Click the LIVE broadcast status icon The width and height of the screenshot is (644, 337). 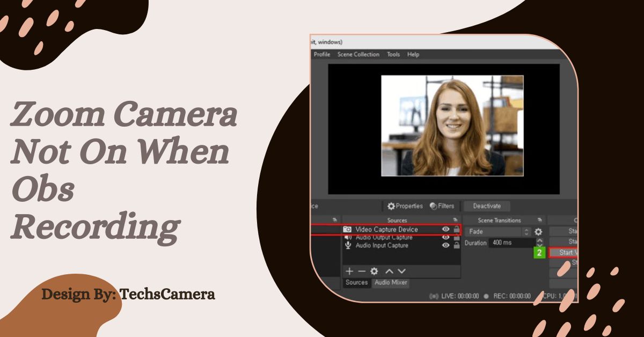click(435, 296)
